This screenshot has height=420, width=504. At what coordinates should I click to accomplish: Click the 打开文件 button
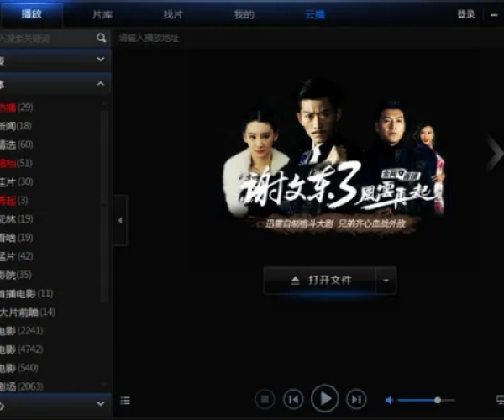pos(319,281)
